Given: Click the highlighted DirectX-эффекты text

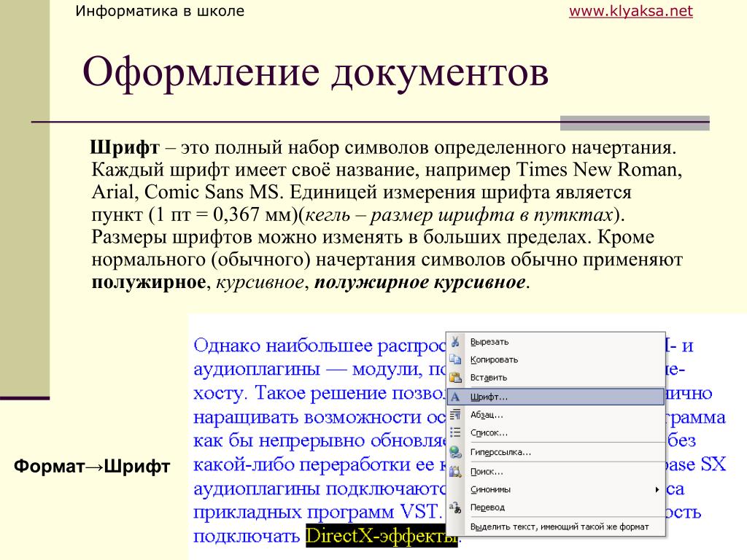Looking at the screenshot, I should point(381,536).
